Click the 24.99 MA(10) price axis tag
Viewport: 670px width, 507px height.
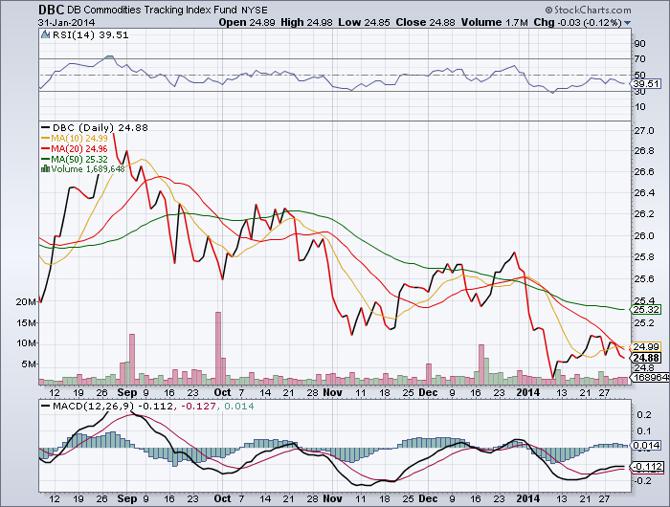tap(646, 346)
